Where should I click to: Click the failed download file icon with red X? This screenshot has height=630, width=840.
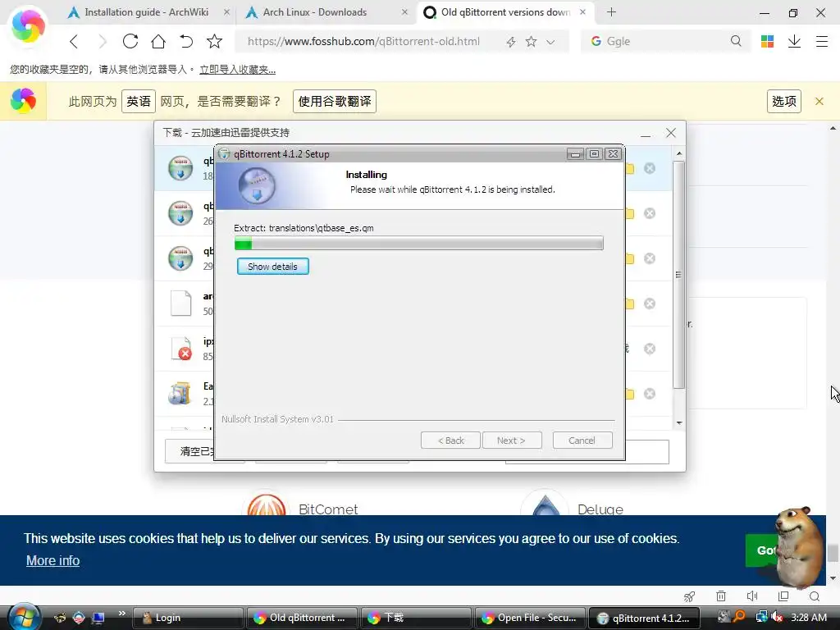pyautogui.click(x=181, y=348)
